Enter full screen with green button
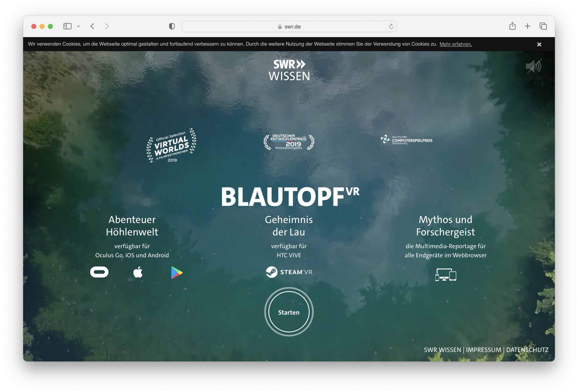Viewport: 578px width, 392px height. pos(50,26)
